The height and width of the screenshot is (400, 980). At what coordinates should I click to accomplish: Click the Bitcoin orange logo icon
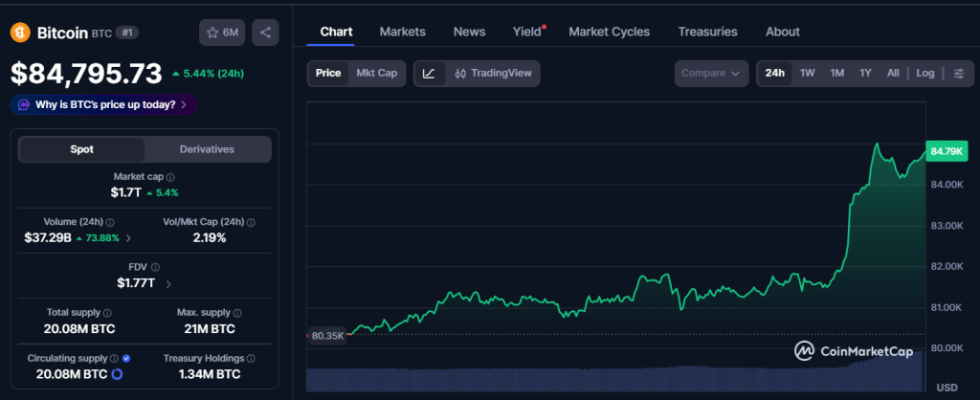(21, 33)
